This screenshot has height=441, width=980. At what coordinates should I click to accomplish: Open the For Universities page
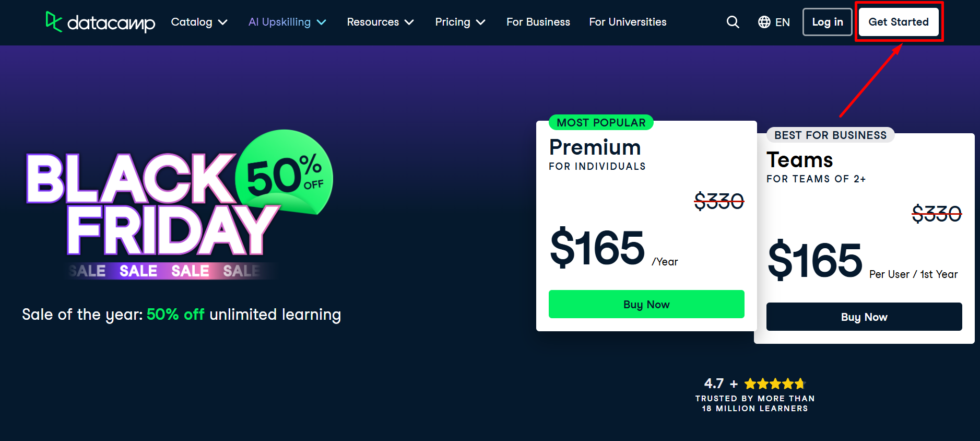(x=628, y=22)
